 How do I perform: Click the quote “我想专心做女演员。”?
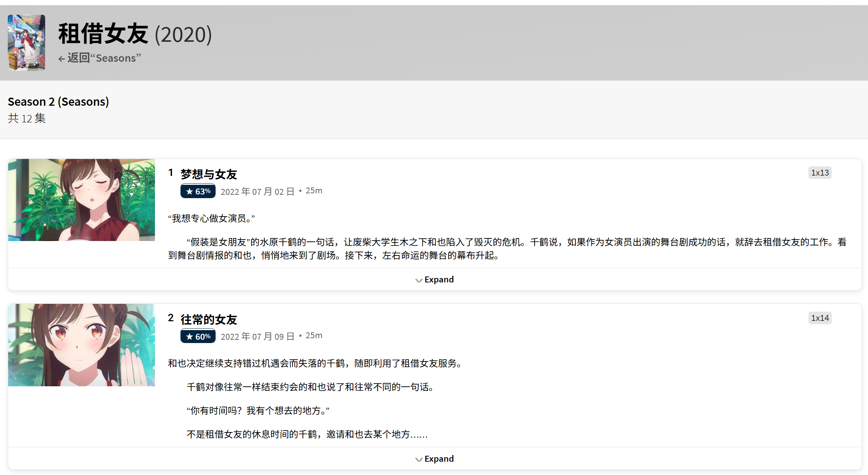(x=212, y=218)
